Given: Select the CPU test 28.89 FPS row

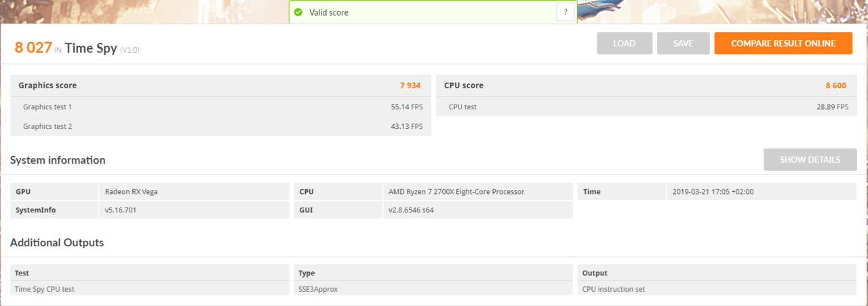Looking at the screenshot, I should pos(646,107).
